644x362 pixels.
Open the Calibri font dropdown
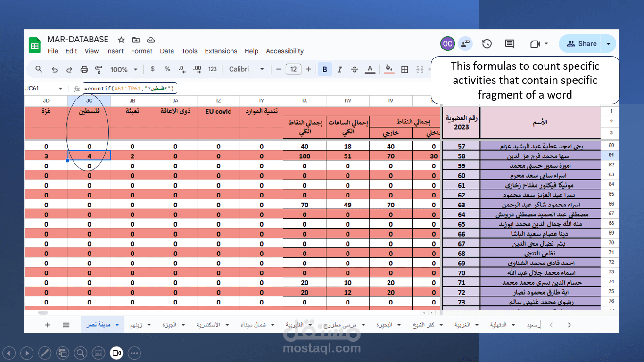pos(247,69)
